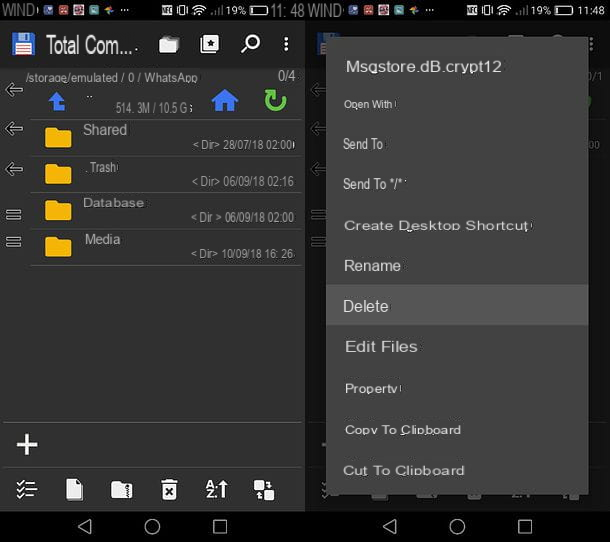Tap the delete trash icon in bottom toolbar
This screenshot has width=610, height=542.
coord(169,489)
